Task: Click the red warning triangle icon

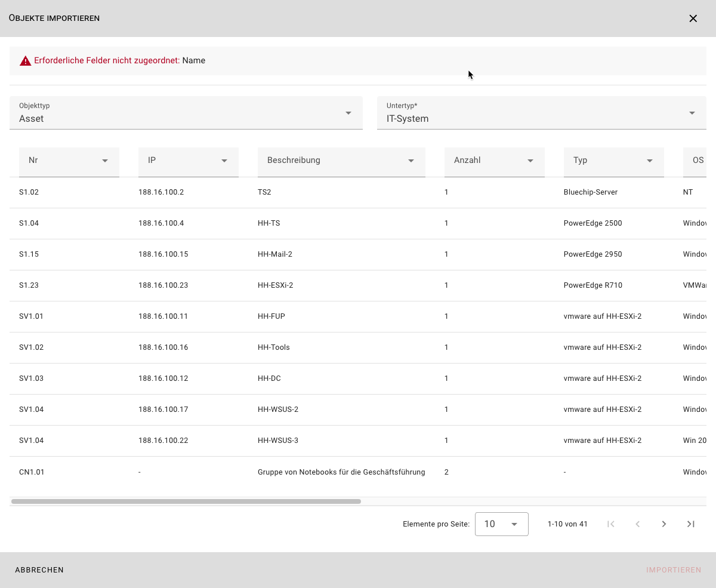Action: pyautogui.click(x=25, y=61)
